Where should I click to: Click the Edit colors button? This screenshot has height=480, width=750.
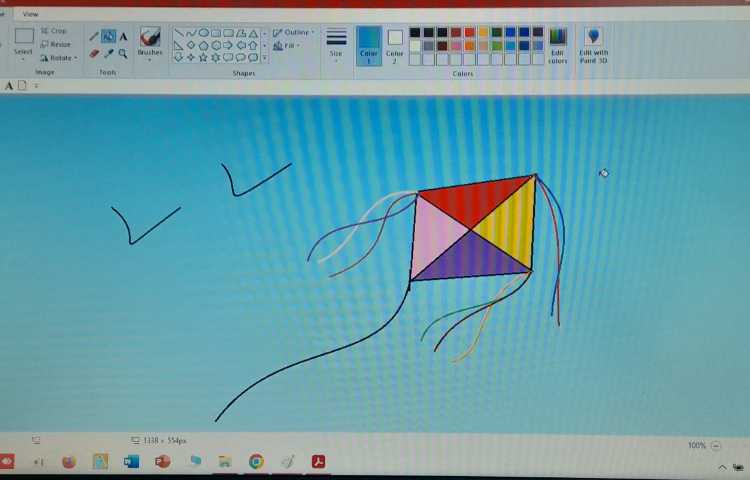click(x=557, y=45)
